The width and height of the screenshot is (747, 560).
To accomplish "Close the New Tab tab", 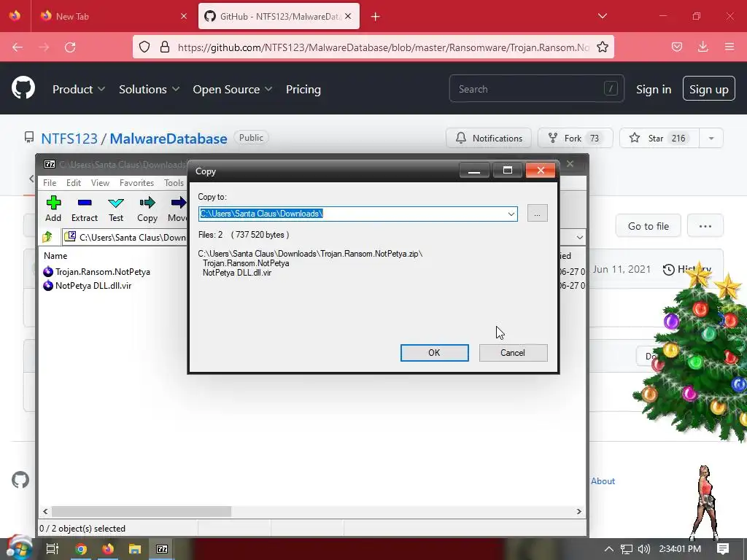I will pyautogui.click(x=184, y=16).
